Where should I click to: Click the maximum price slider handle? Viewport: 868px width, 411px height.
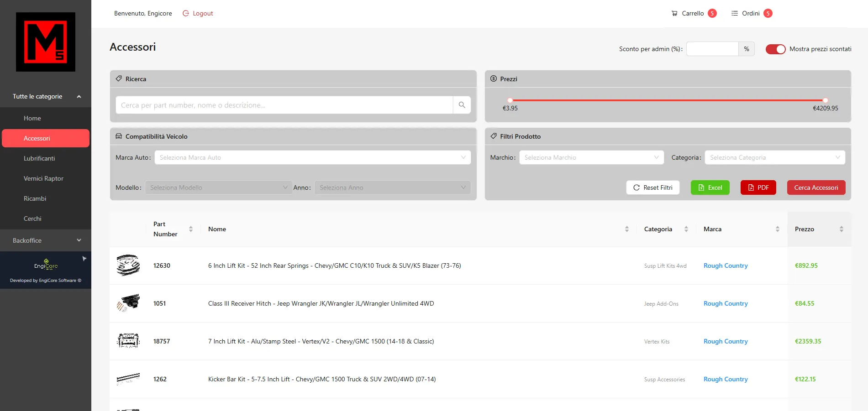point(825,100)
